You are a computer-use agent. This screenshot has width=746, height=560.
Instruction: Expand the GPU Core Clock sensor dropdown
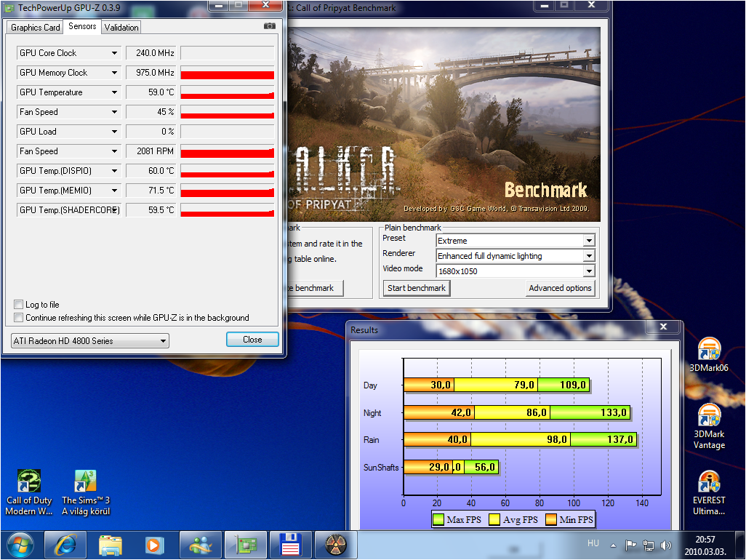(x=114, y=53)
